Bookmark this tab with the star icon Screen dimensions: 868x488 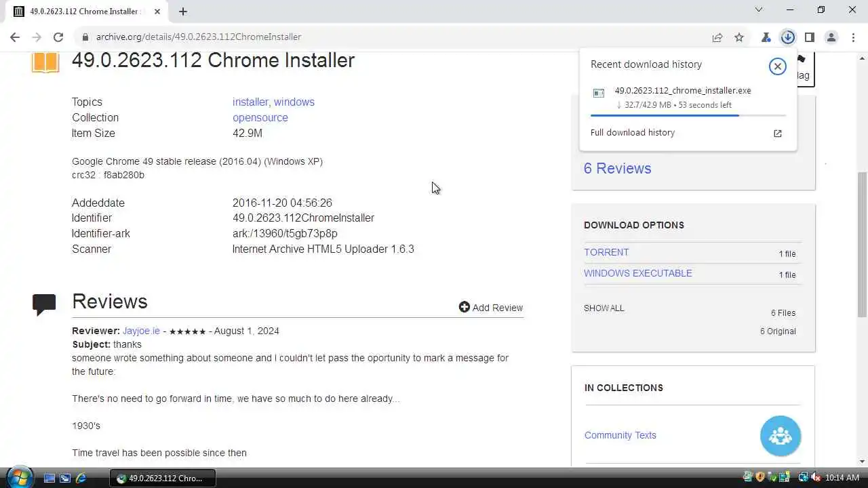pos(739,37)
